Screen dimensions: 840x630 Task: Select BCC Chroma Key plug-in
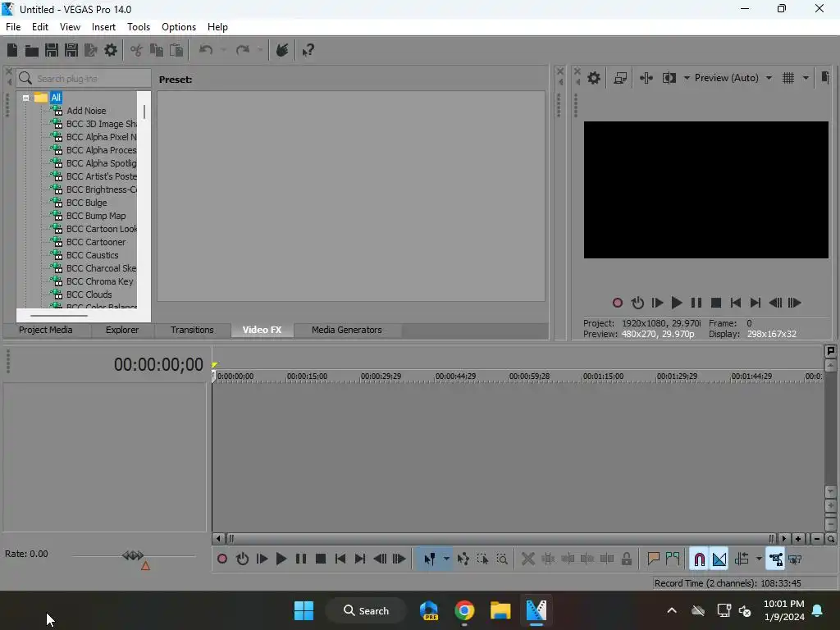click(x=99, y=282)
